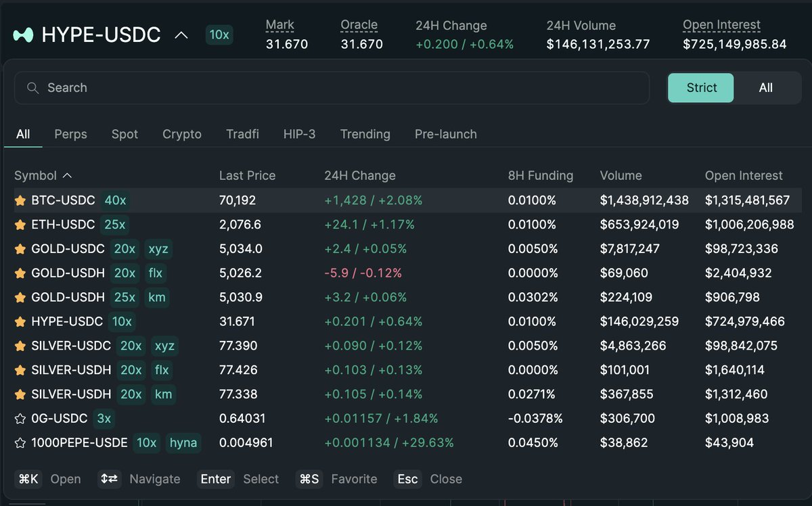Toggle favorite star for HYPE-USDC row
This screenshot has height=506, width=812.
pos(20,321)
